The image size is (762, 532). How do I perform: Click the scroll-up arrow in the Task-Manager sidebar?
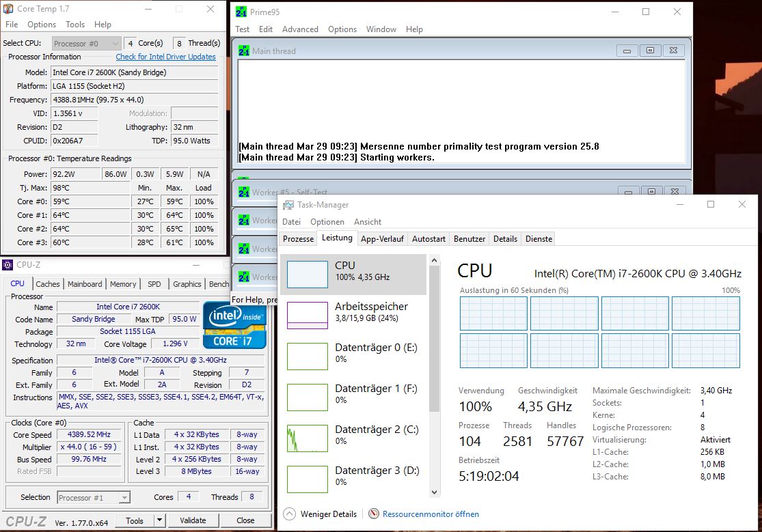434,260
